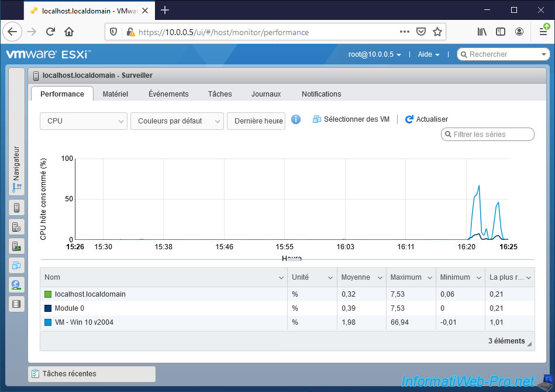
Task: Open the CPU metric dropdown
Action: [83, 121]
